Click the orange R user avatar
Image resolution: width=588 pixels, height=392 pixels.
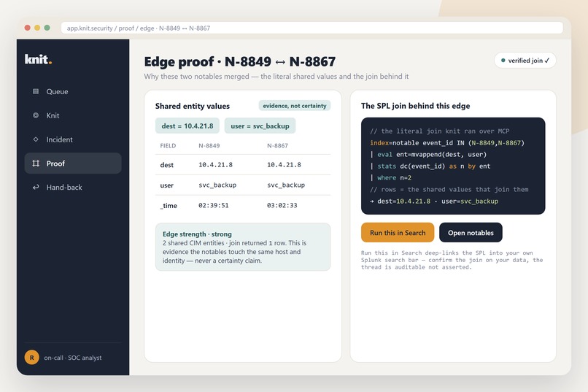[x=32, y=358]
